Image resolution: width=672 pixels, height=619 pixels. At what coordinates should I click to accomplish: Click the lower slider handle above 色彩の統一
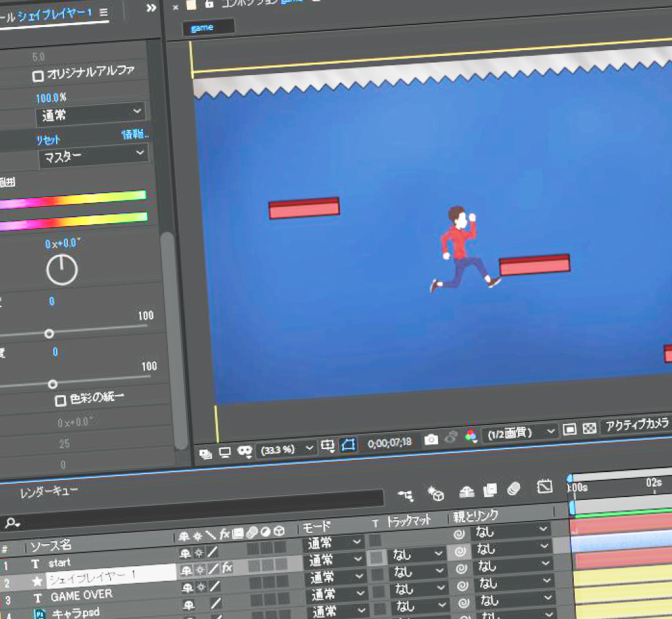[x=53, y=385]
